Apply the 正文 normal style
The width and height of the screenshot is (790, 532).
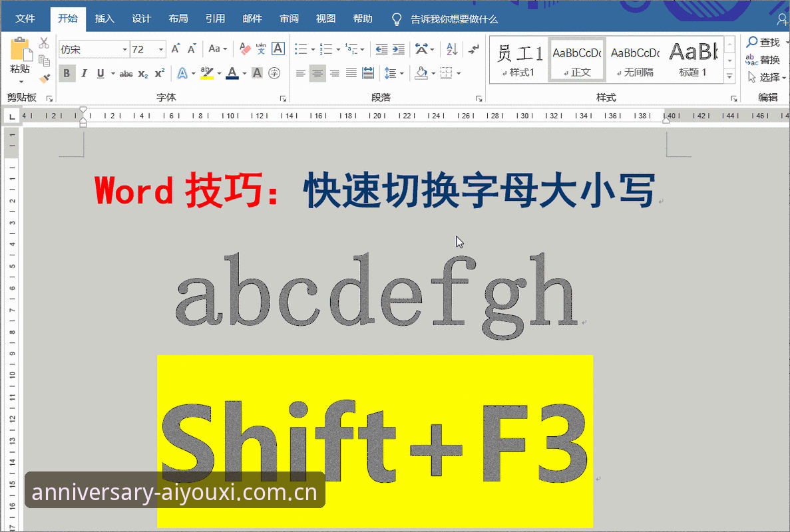point(577,59)
